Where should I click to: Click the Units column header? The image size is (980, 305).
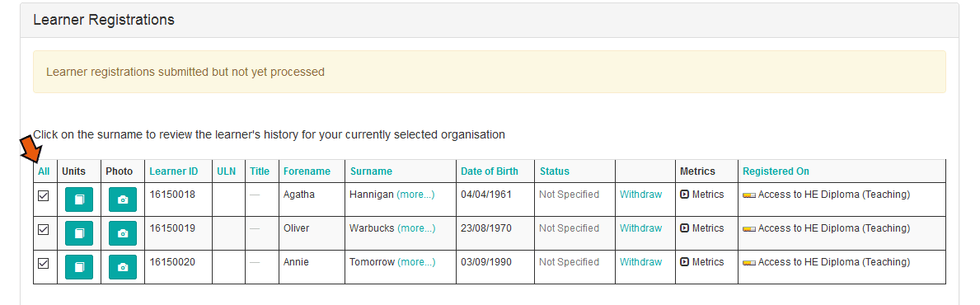click(x=73, y=171)
